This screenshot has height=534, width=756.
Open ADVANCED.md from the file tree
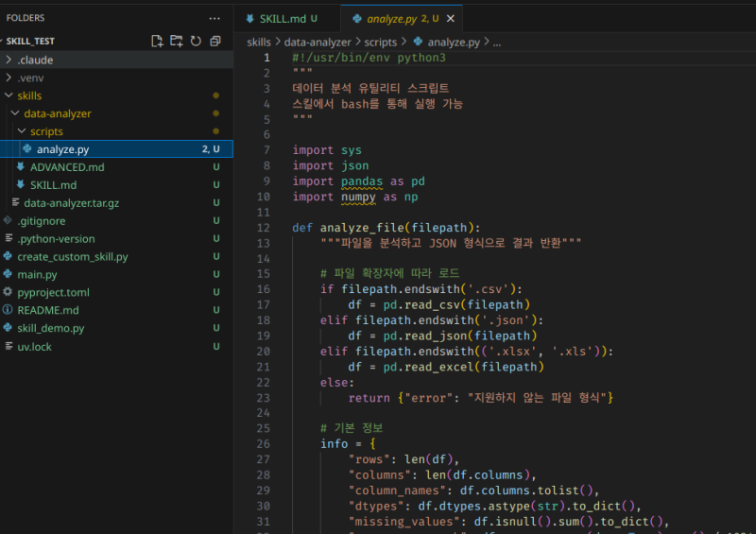point(66,167)
